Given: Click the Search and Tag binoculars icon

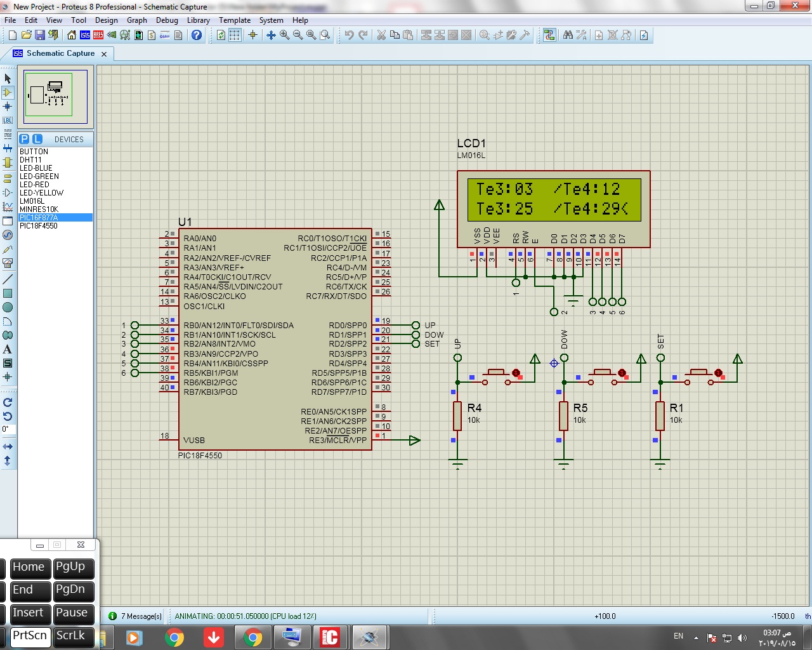Looking at the screenshot, I should click(568, 36).
